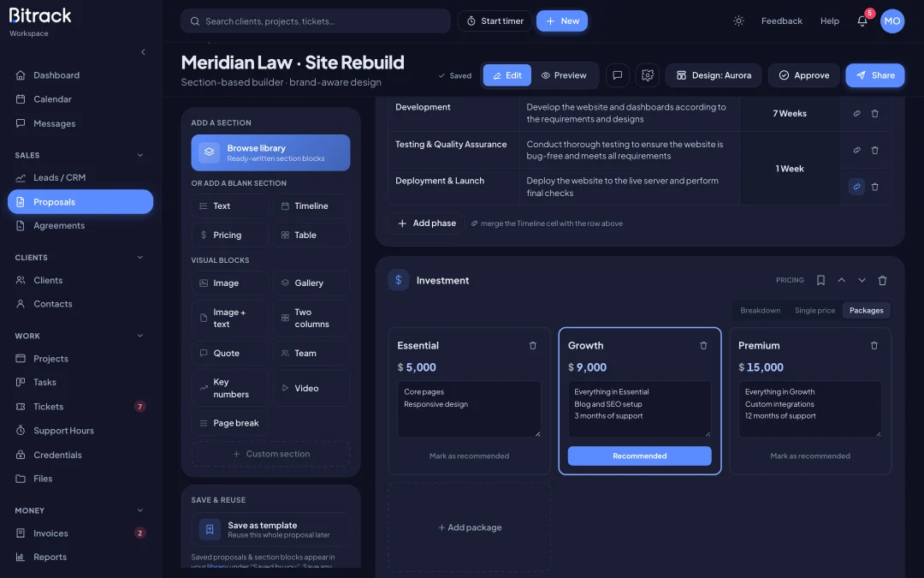The width and height of the screenshot is (924, 578).
Task: Open the comments speech bubble icon
Action: (x=618, y=75)
